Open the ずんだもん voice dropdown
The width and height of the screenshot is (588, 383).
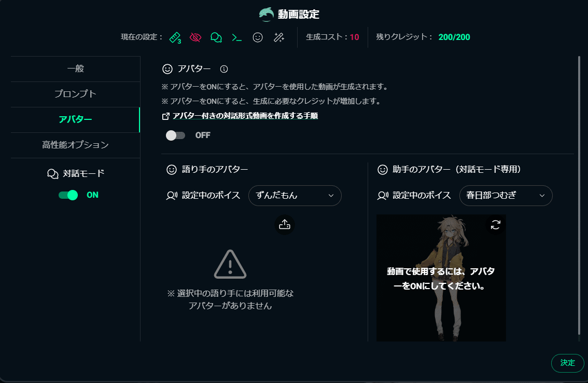295,196
